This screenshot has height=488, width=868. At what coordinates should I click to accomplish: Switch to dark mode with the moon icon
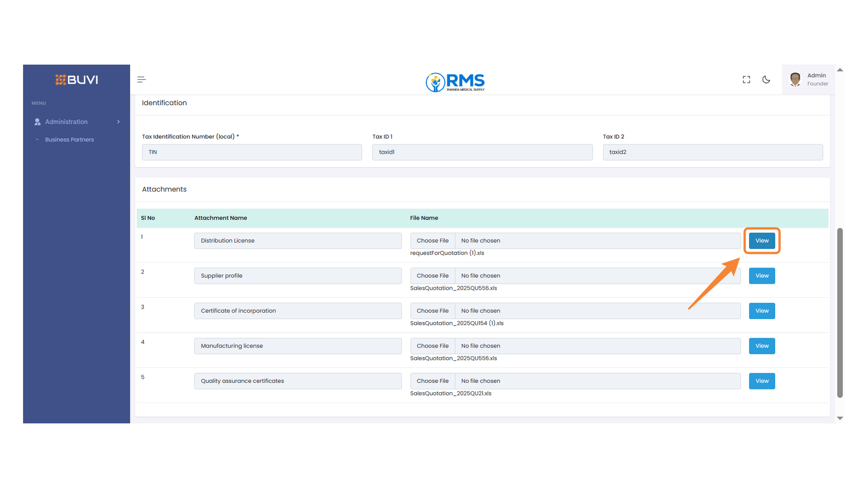[766, 79]
